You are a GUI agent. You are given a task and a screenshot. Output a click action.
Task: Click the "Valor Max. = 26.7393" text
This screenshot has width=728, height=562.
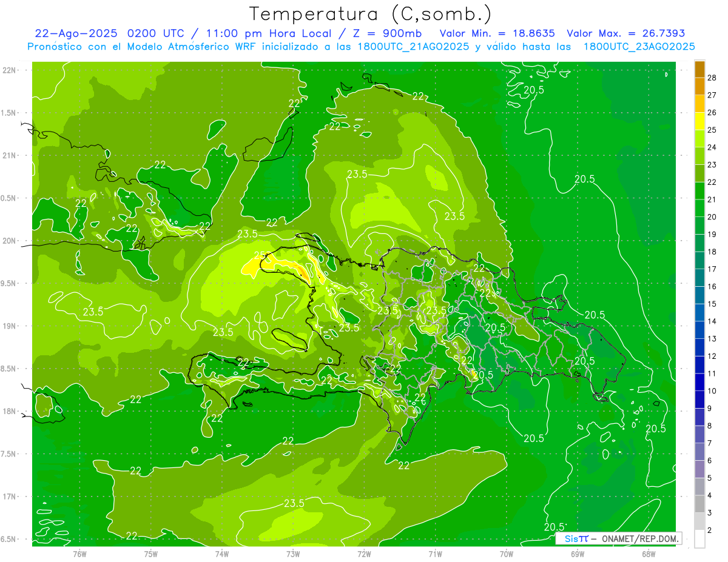[x=625, y=33]
